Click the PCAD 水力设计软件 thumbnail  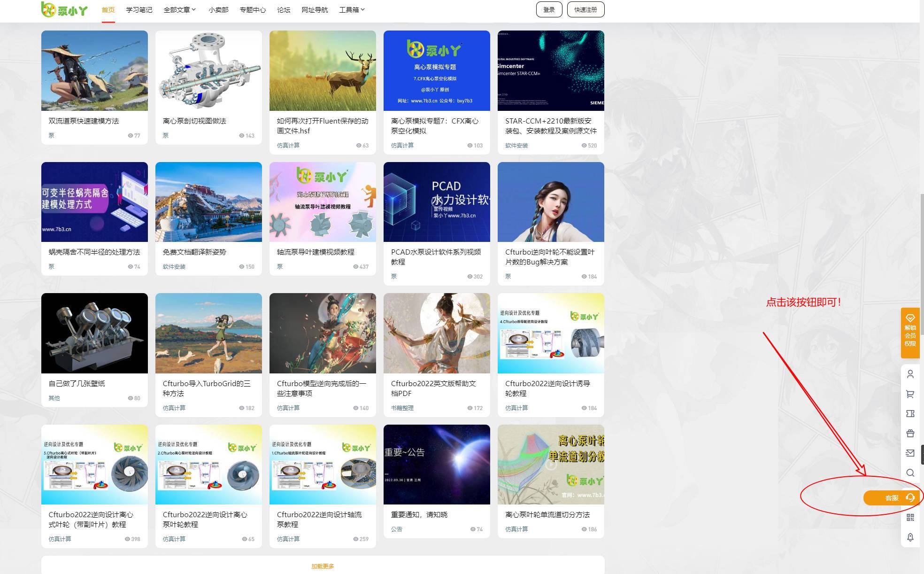437,202
